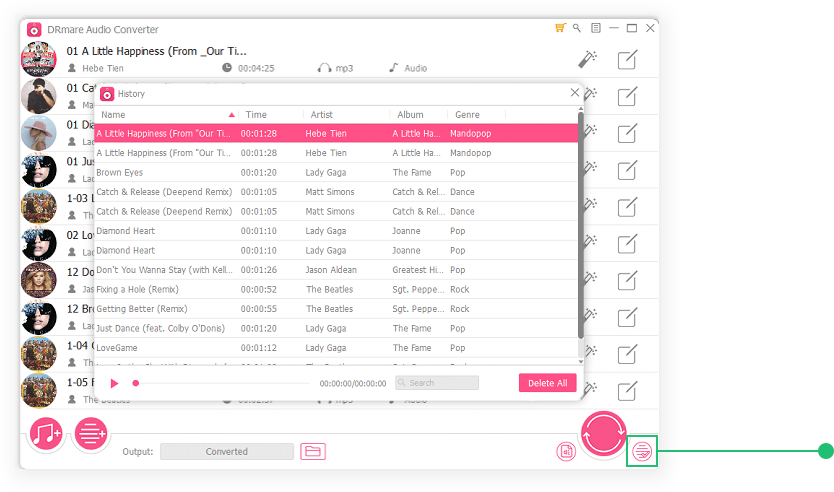Open the menu icon in title bar
Viewport: 834px width, 492px height.
[596, 28]
